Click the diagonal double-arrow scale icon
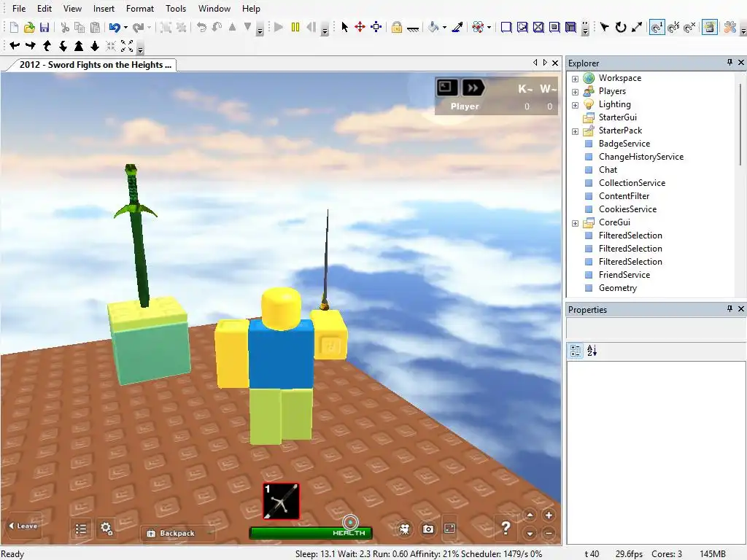This screenshot has width=747, height=560. (636, 27)
